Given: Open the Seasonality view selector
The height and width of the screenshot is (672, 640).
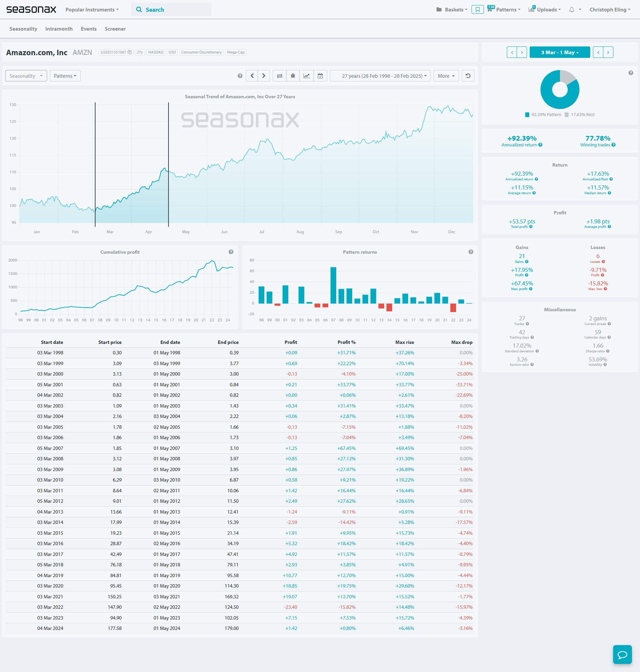Looking at the screenshot, I should pyautogui.click(x=26, y=76).
